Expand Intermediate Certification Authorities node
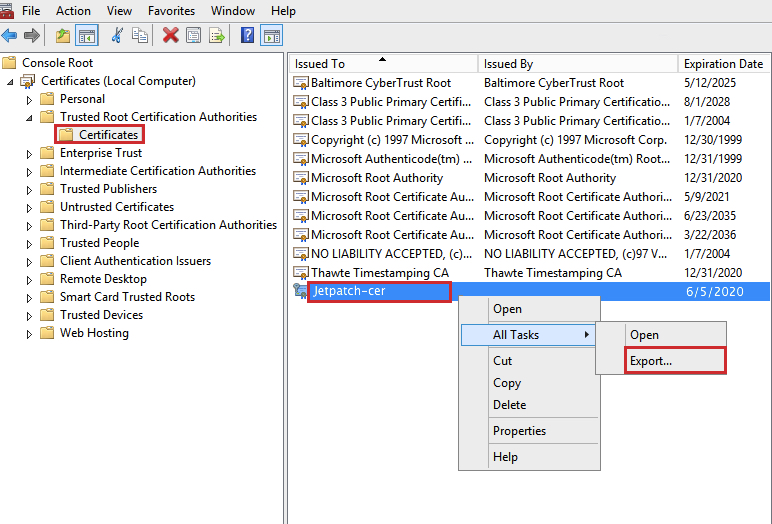The image size is (772, 524). 29,172
